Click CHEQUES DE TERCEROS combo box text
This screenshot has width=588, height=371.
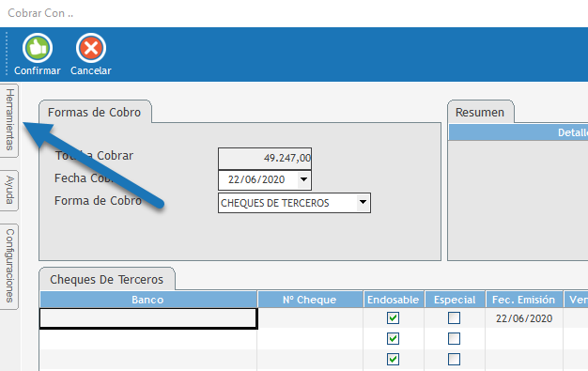275,203
